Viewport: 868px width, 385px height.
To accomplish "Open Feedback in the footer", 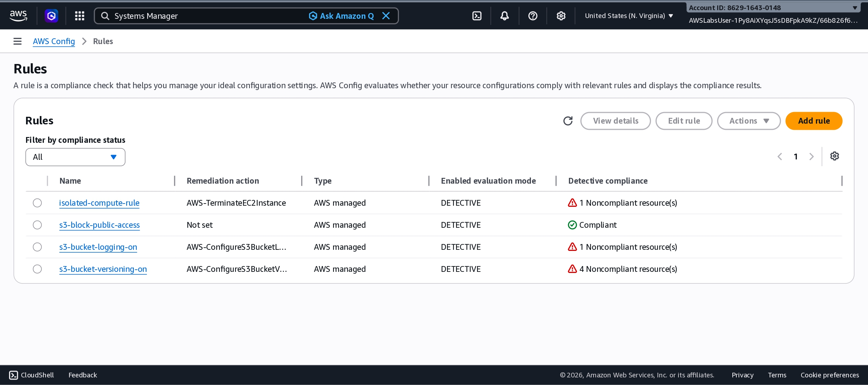I will click(83, 375).
